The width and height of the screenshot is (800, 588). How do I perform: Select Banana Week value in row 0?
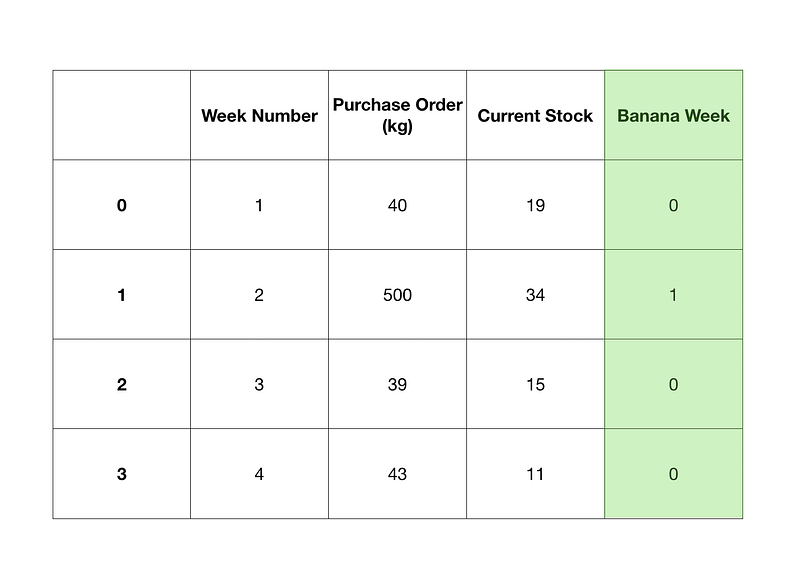pos(673,205)
